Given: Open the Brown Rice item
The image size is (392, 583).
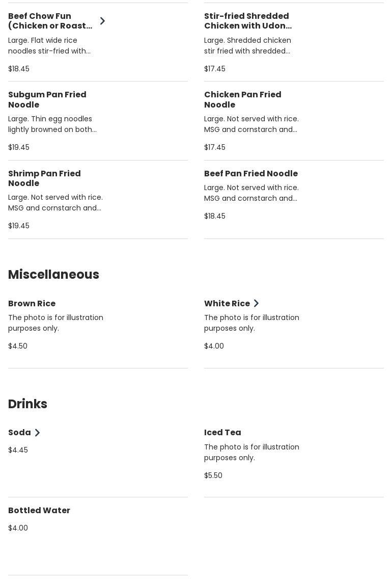Looking at the screenshot, I should coord(32,304).
